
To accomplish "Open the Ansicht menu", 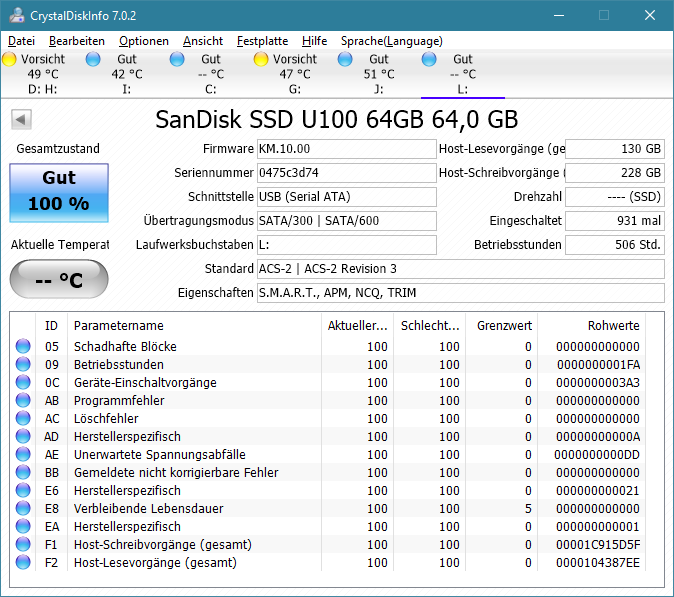I will (x=203, y=41).
